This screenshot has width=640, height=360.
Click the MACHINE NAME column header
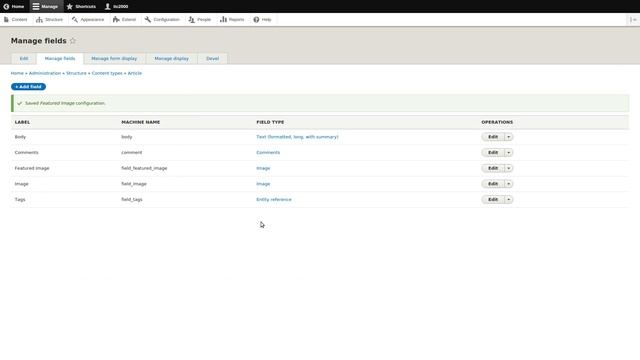pyautogui.click(x=140, y=122)
